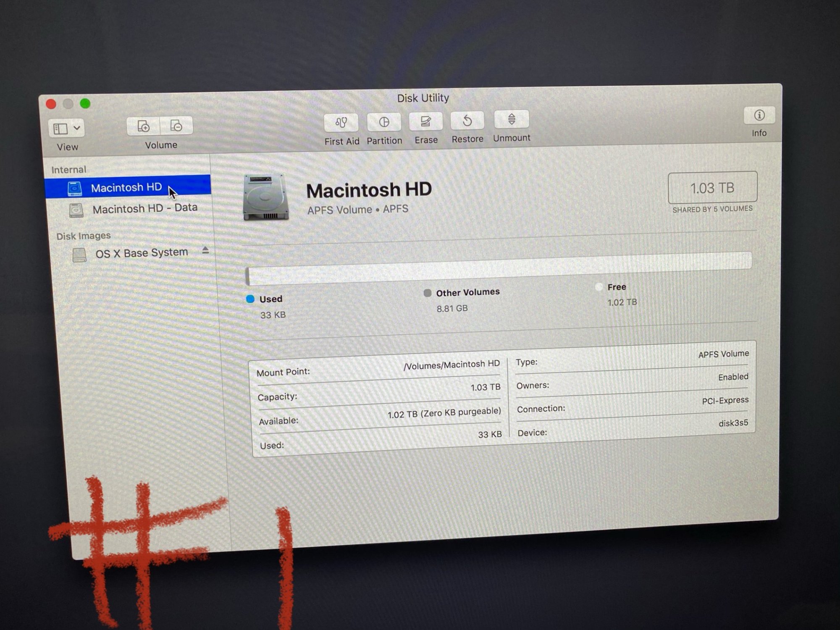Open the View sidebar options dropdown
The image size is (840, 630).
pos(67,129)
